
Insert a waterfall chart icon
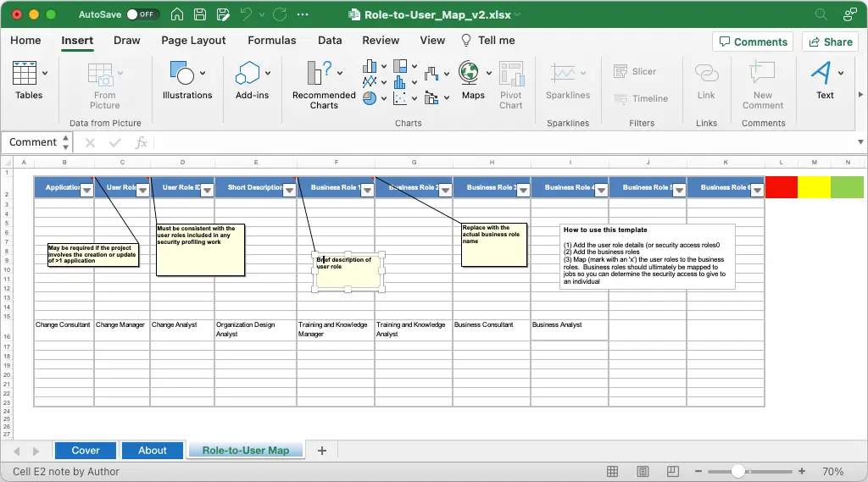(431, 74)
